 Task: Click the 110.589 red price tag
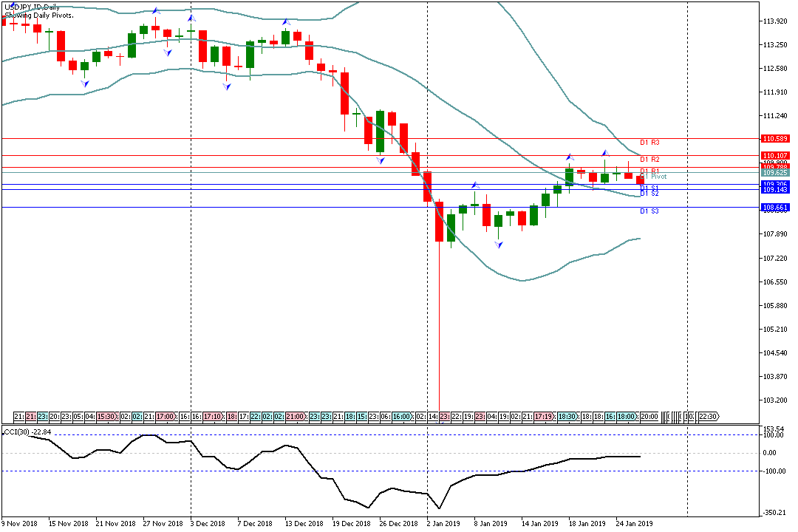point(774,138)
